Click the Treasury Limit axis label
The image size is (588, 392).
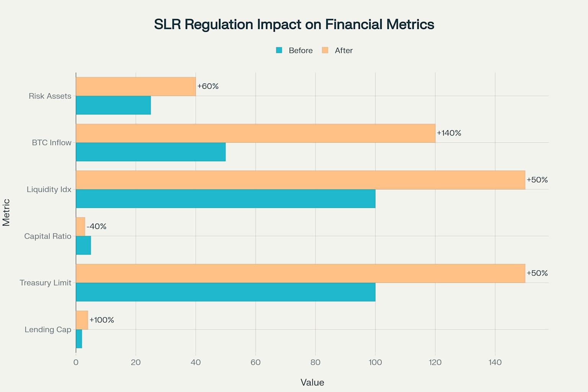click(x=46, y=283)
